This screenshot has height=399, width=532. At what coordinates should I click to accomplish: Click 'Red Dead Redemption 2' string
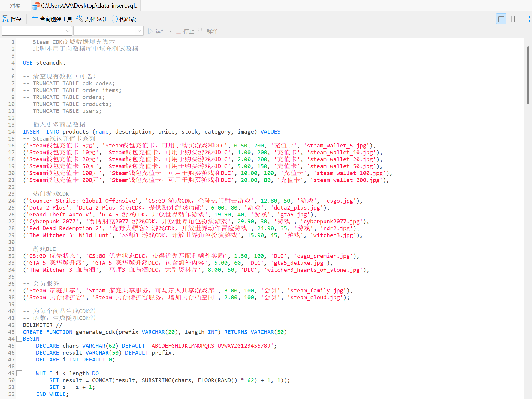pyautogui.click(x=64, y=228)
